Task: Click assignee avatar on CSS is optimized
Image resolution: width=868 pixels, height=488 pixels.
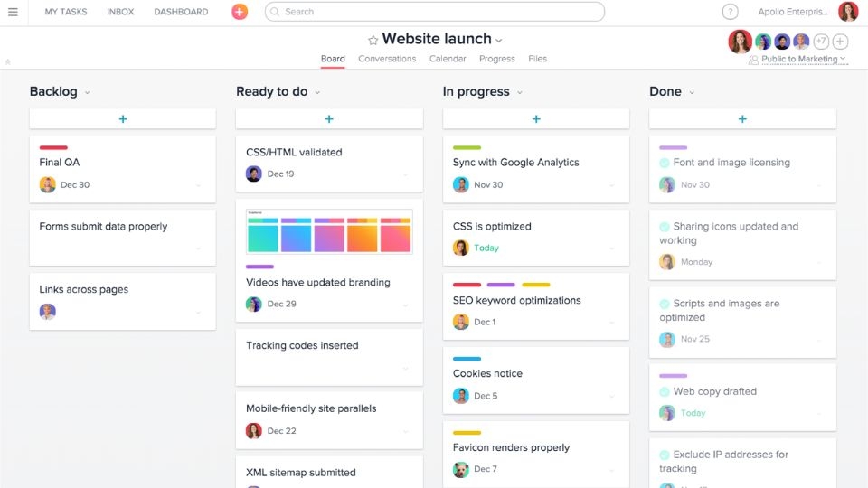Action: [460, 248]
